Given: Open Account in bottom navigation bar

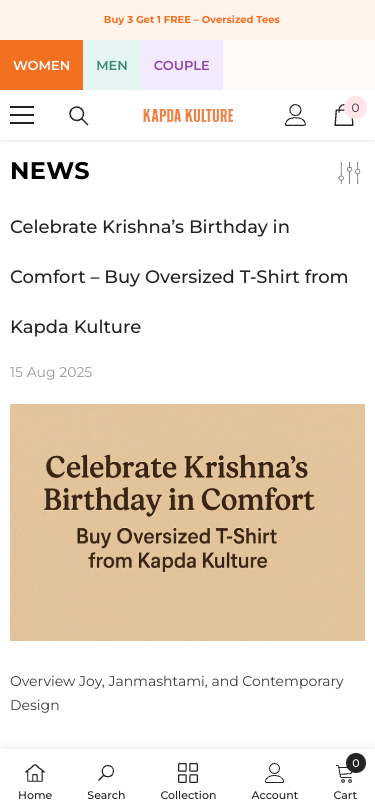Looking at the screenshot, I should pyautogui.click(x=275, y=781).
